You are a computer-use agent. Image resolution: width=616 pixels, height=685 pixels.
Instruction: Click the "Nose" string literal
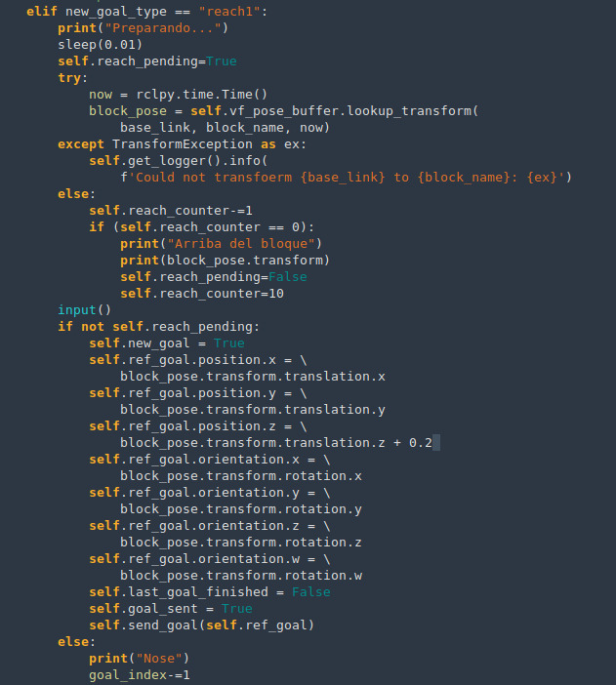[x=166, y=659]
